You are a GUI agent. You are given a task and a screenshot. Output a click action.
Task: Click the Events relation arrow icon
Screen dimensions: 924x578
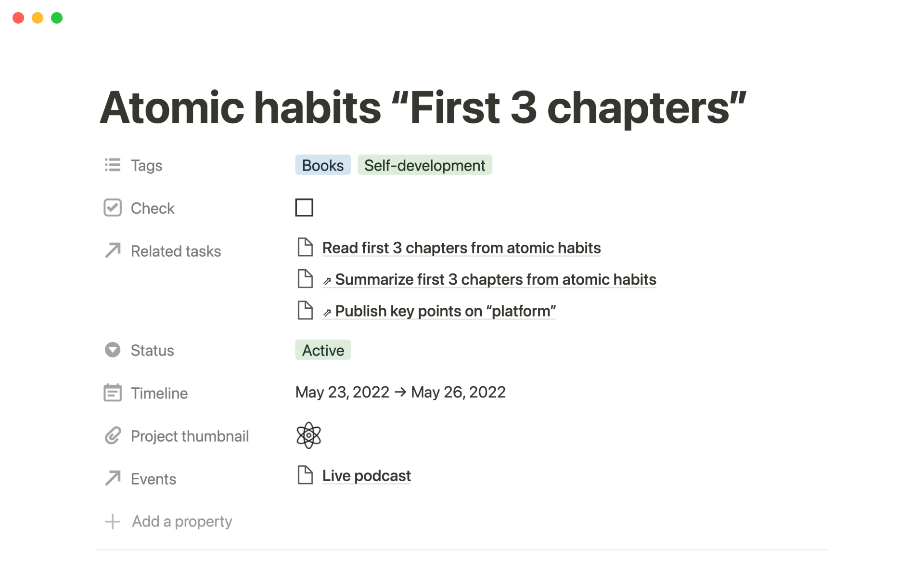(113, 478)
